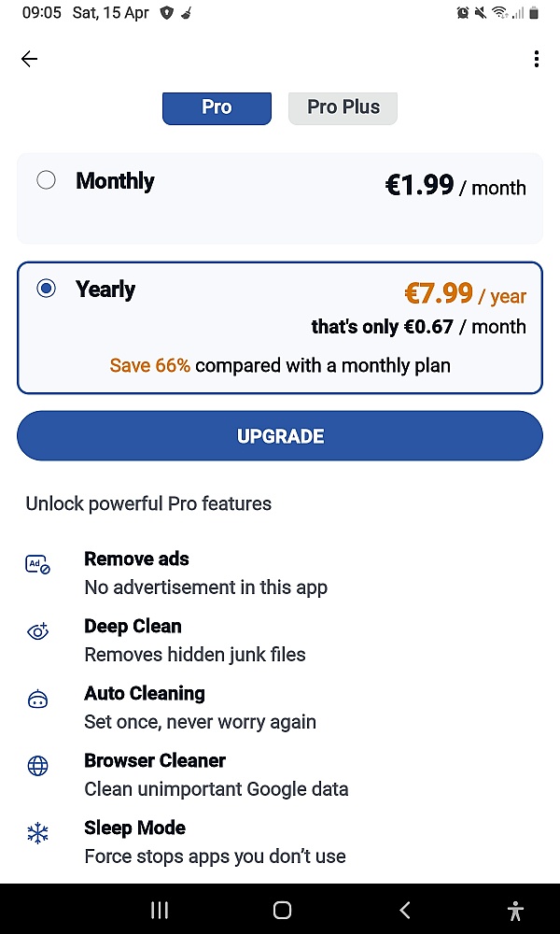Tap the navigation bar back chevron

(405, 910)
